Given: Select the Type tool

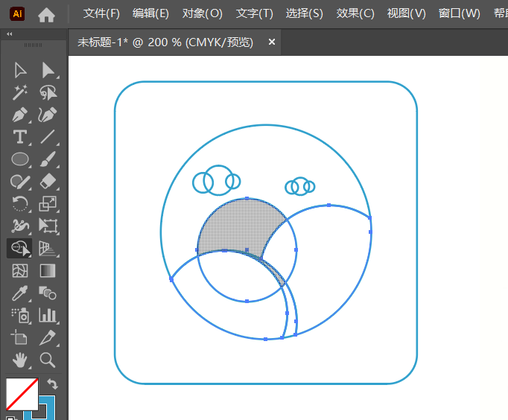Looking at the screenshot, I should [x=20, y=137].
